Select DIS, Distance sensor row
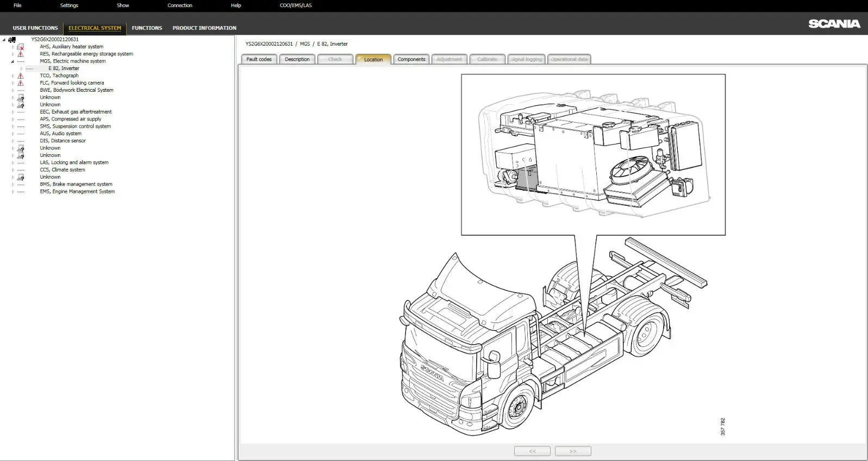Image resolution: width=868 pixels, height=461 pixels. pos(63,141)
